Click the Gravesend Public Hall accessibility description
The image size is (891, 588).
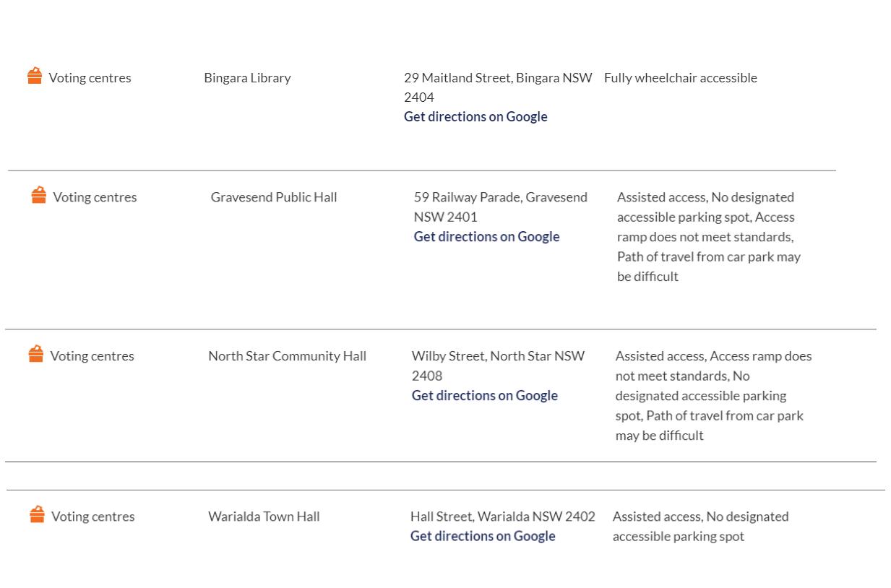point(708,236)
